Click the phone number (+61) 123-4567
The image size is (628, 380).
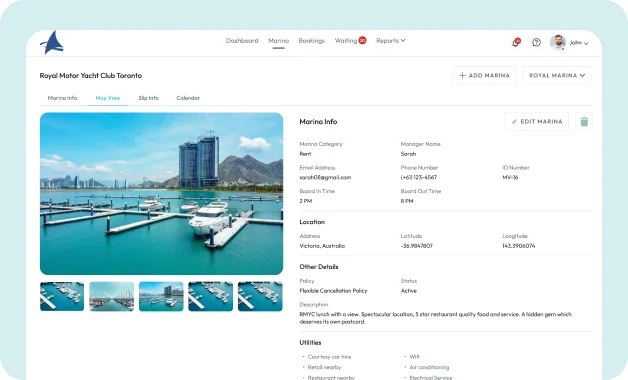point(419,177)
